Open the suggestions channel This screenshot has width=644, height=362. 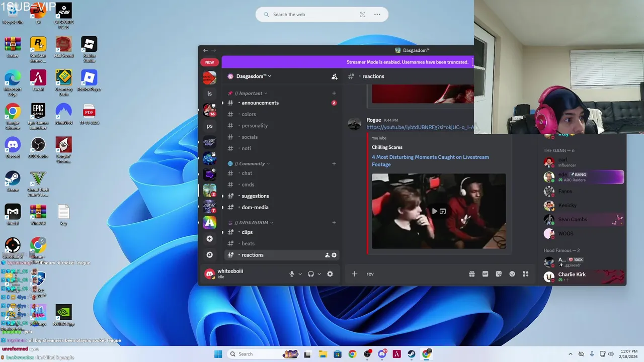[281, 196]
